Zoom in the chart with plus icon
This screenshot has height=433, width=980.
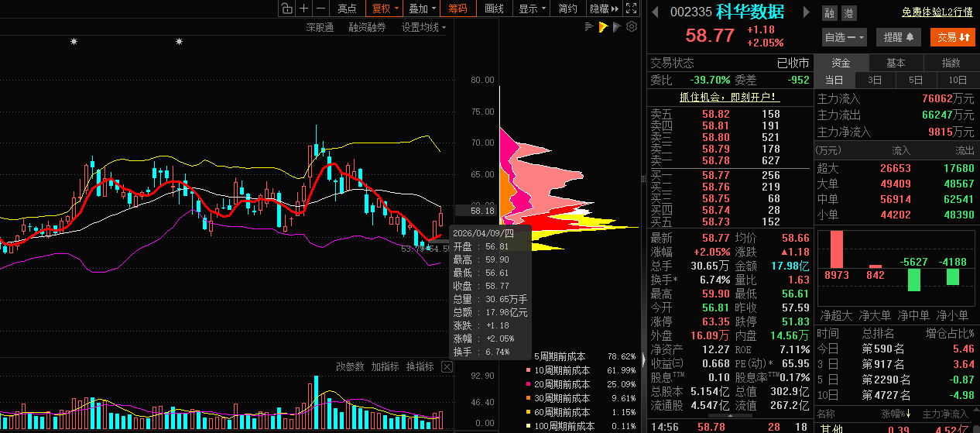(304, 9)
